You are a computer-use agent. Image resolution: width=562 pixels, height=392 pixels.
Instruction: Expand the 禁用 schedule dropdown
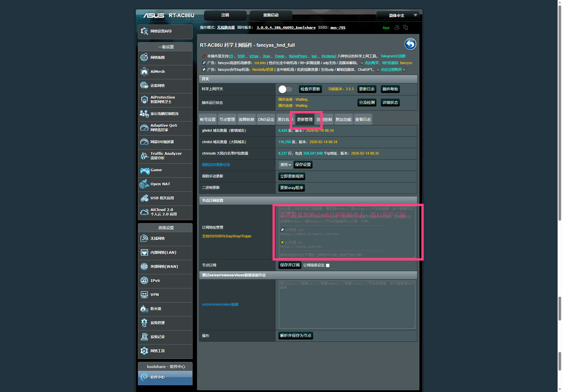285,165
